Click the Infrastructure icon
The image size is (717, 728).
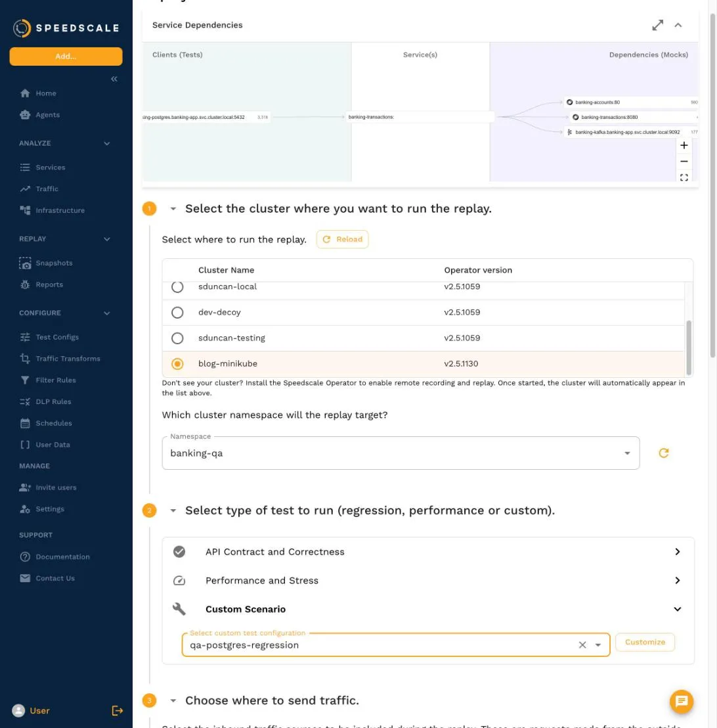(x=25, y=210)
